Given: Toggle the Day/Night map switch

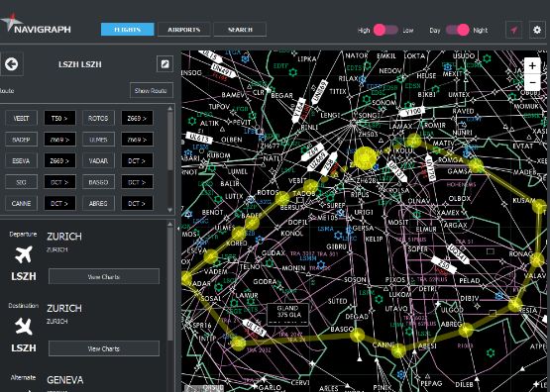Looking at the screenshot, I should pyautogui.click(x=458, y=30).
